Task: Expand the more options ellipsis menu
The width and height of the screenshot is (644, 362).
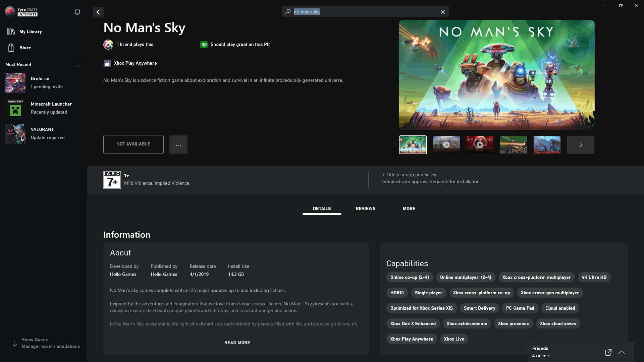Action: point(178,144)
